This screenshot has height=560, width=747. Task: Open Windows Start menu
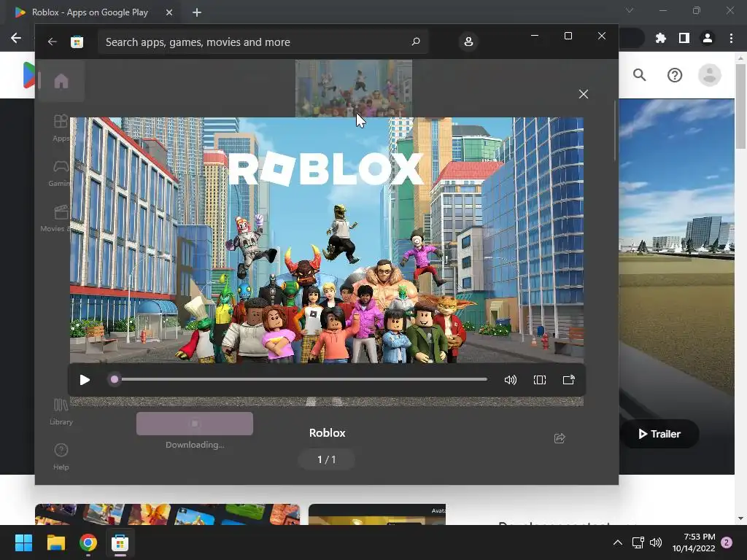pyautogui.click(x=23, y=542)
